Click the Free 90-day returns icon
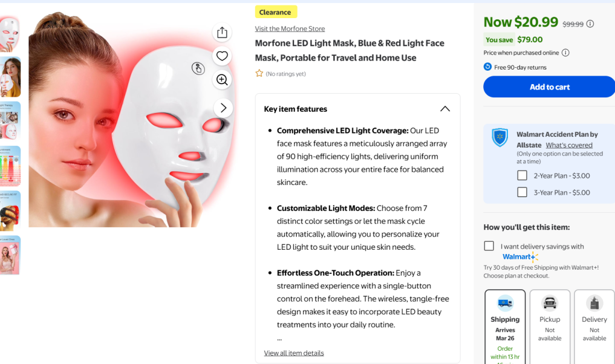The width and height of the screenshot is (615, 364). tap(487, 67)
